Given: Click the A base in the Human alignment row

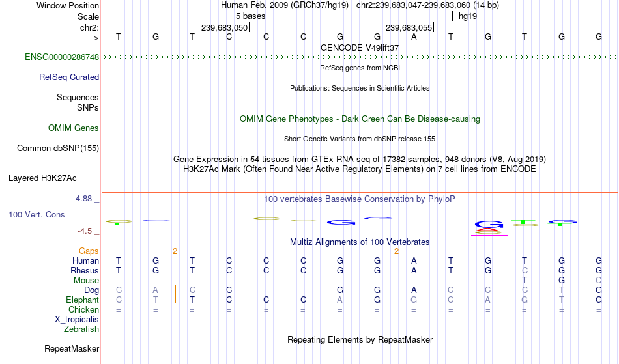Looking at the screenshot, I should click(414, 260).
